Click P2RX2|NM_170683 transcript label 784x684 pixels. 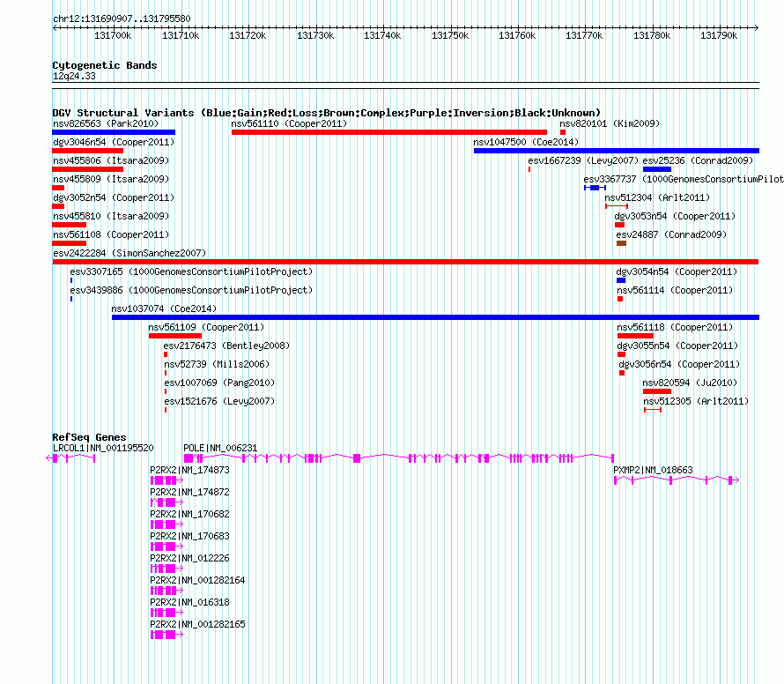click(190, 537)
